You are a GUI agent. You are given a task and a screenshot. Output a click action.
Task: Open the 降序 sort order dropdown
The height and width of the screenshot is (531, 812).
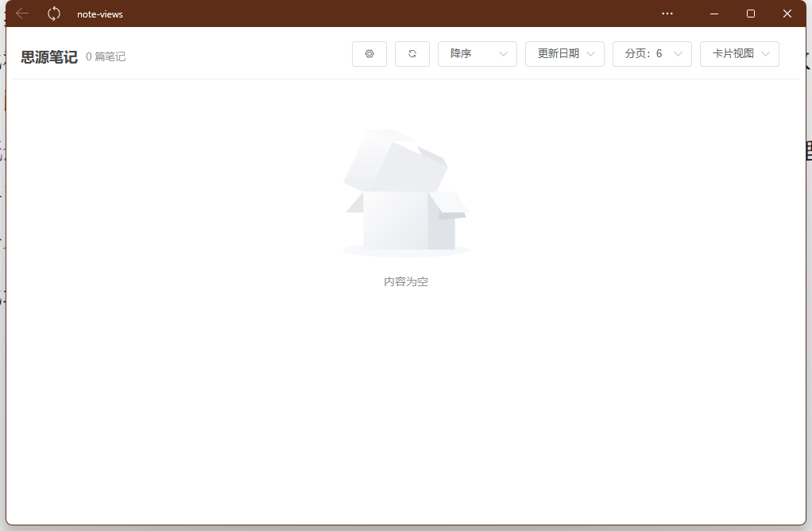(x=477, y=54)
